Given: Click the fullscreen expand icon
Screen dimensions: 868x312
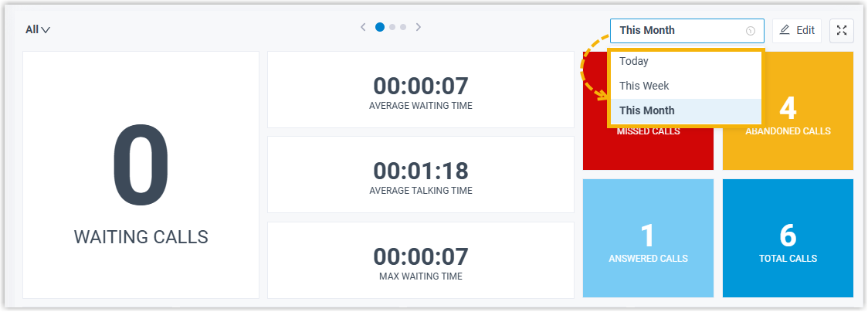Looking at the screenshot, I should tap(841, 30).
